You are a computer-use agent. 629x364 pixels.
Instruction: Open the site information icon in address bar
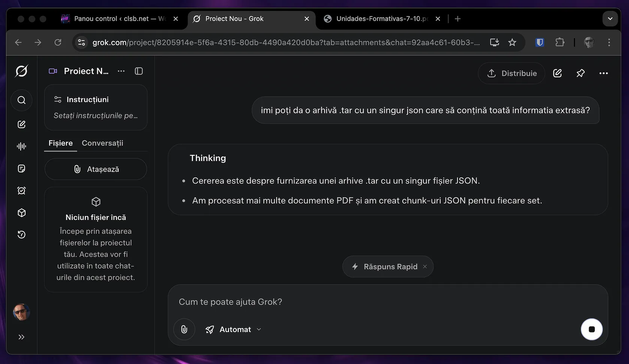point(81,42)
